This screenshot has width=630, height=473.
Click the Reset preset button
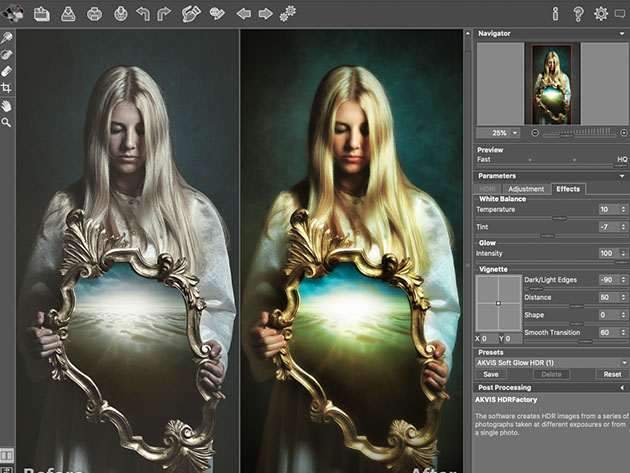[613, 374]
